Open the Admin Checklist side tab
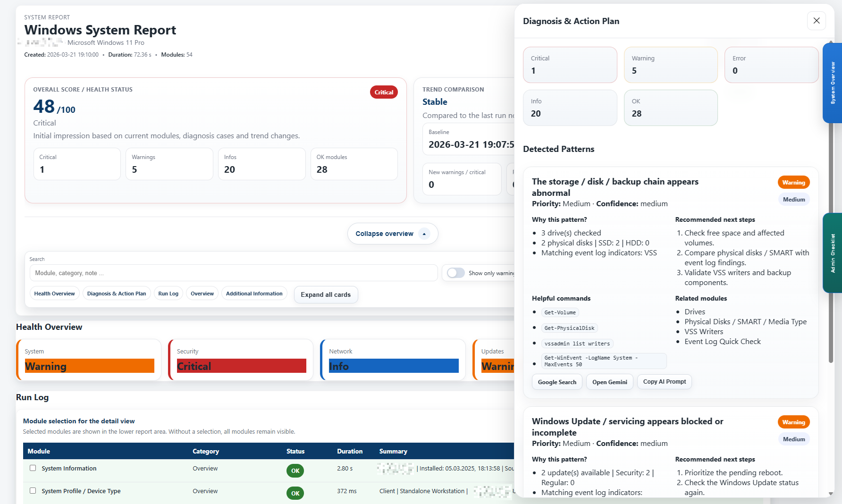 point(833,253)
